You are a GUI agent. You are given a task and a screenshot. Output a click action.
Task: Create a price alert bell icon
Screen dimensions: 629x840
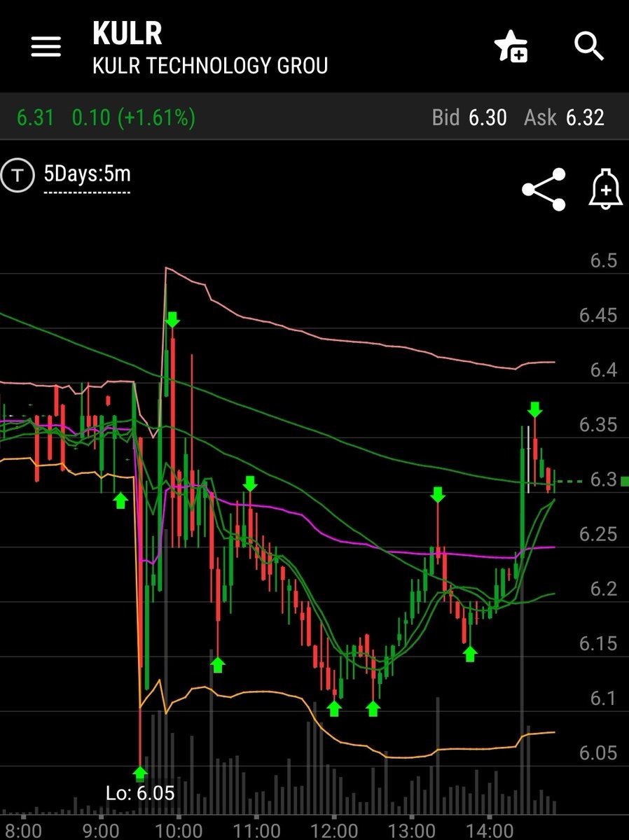pyautogui.click(x=605, y=189)
